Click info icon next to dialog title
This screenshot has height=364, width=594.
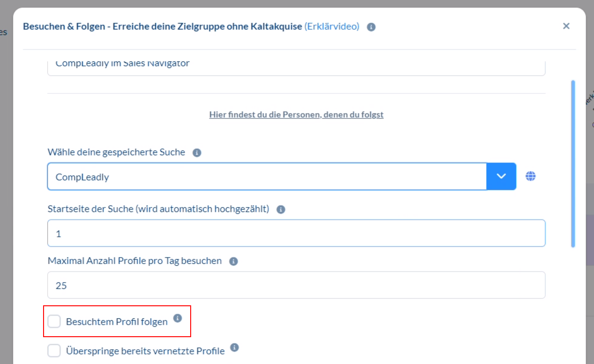click(371, 27)
